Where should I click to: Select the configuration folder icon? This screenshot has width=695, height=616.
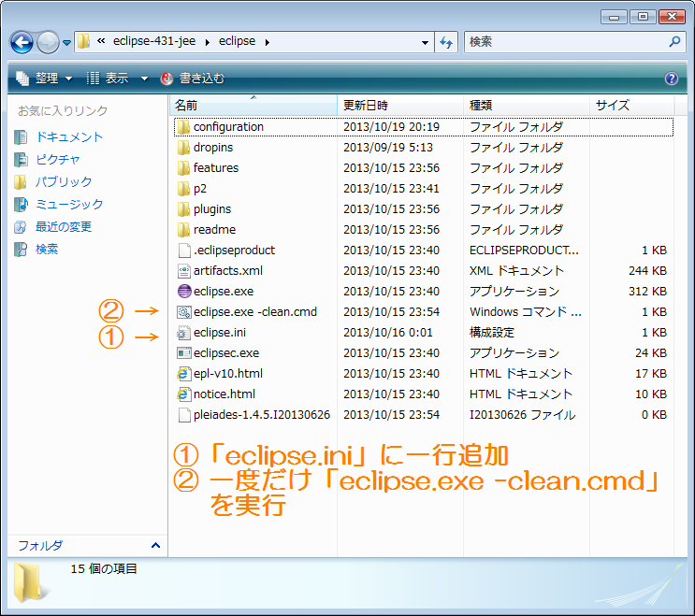tap(183, 127)
